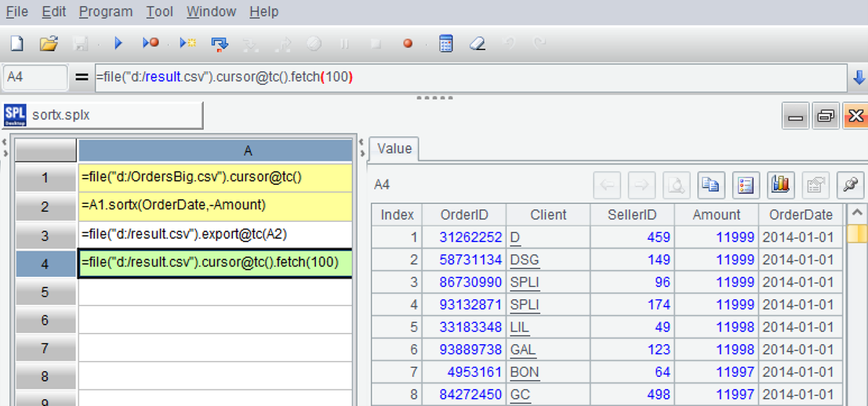
Task: Open the Program menu
Action: (106, 12)
